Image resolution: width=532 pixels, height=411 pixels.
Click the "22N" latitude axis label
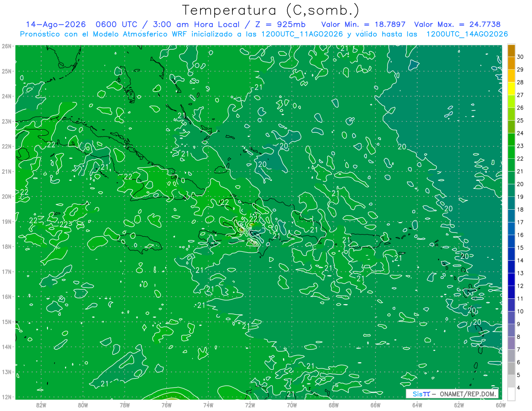point(7,146)
